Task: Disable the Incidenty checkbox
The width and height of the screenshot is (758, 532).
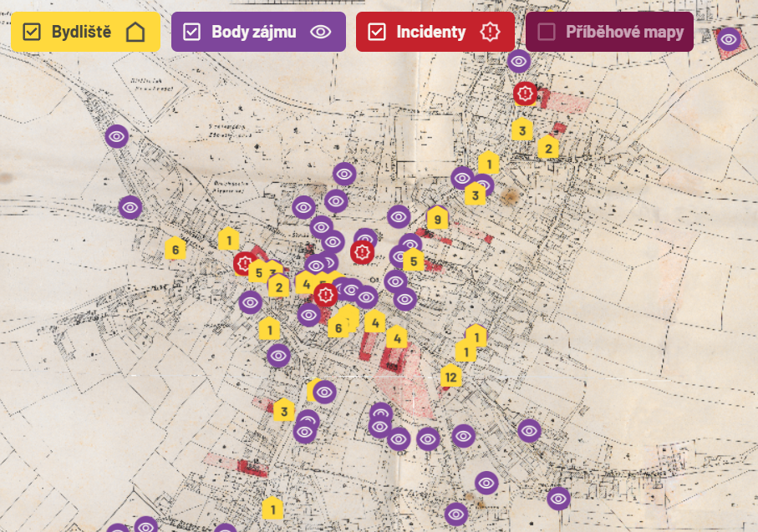Action: click(x=377, y=33)
